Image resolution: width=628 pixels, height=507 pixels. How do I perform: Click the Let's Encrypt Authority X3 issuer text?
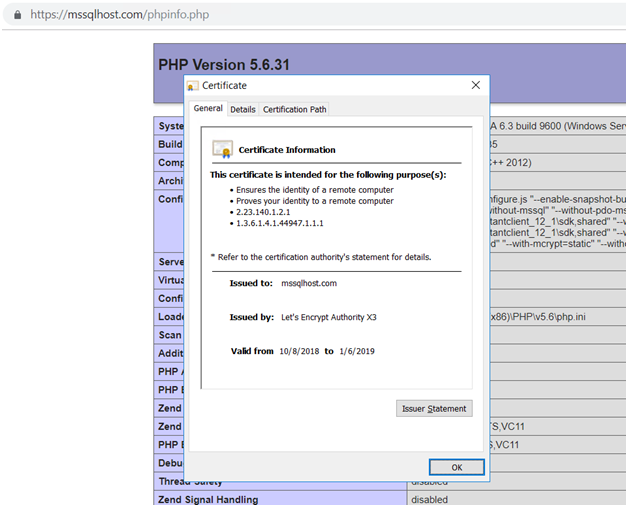click(330, 317)
